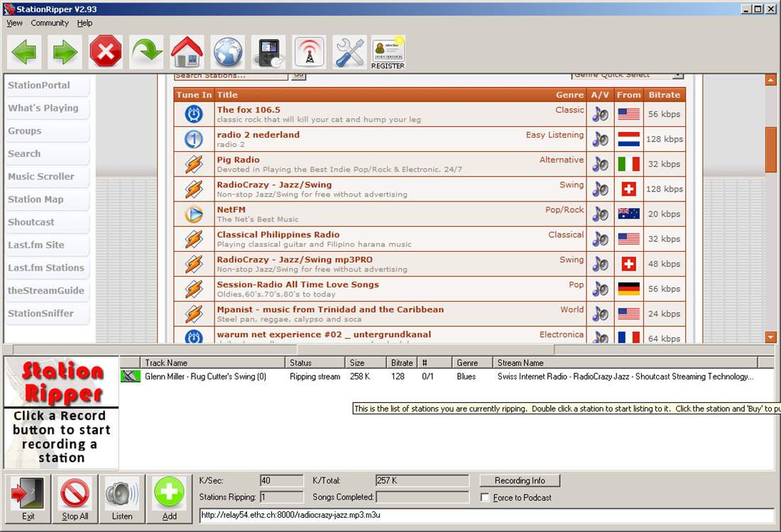Click the Exit door icon button
Image resolution: width=781 pixels, height=532 pixels.
click(x=28, y=499)
